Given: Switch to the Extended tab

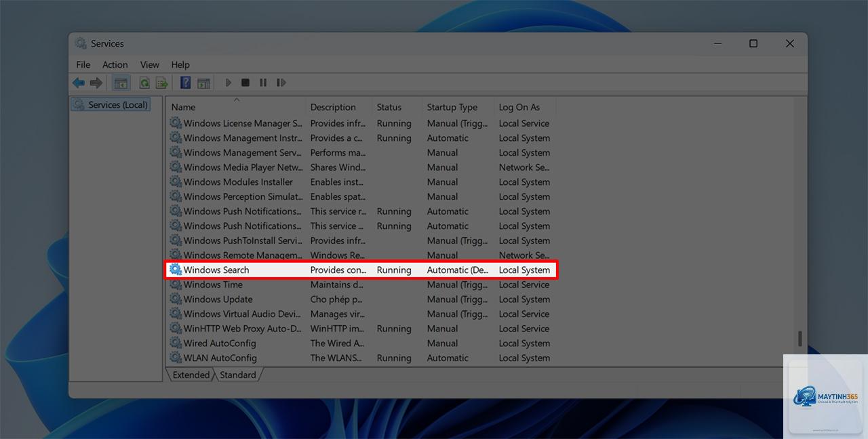Looking at the screenshot, I should tap(191, 375).
